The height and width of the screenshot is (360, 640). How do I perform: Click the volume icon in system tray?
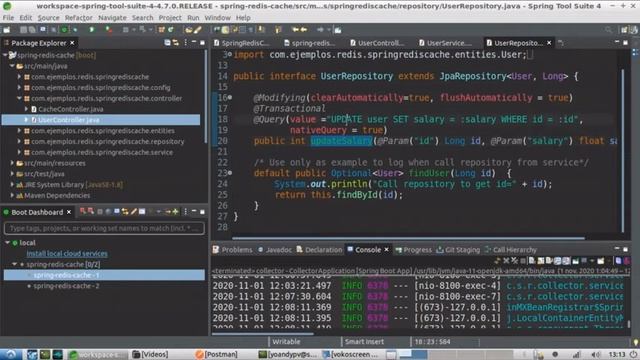[x=596, y=354]
